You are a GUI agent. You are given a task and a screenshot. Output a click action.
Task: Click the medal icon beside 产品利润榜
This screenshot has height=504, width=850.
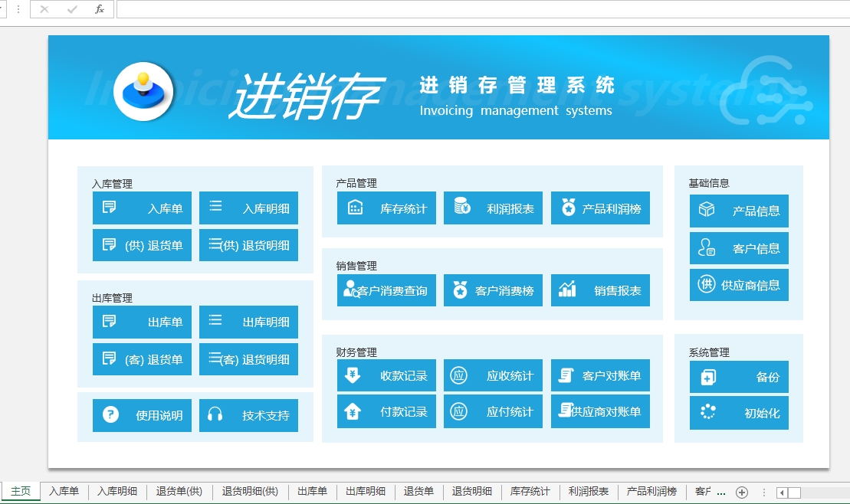click(x=568, y=208)
